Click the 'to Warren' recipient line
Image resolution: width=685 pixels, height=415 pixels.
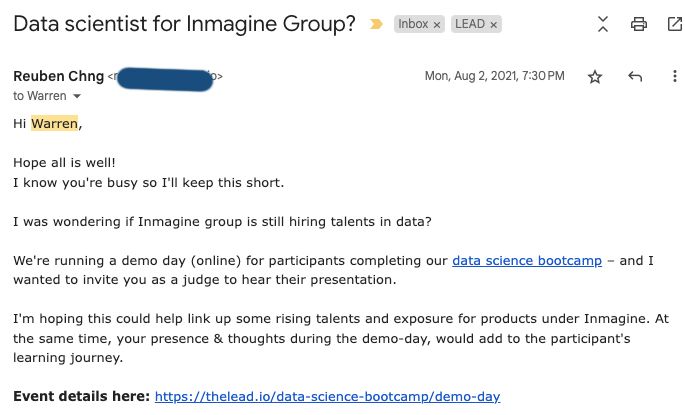[40, 96]
